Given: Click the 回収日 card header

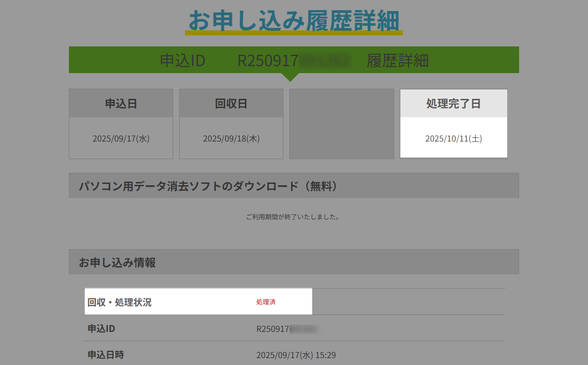Looking at the screenshot, I should (x=231, y=103).
